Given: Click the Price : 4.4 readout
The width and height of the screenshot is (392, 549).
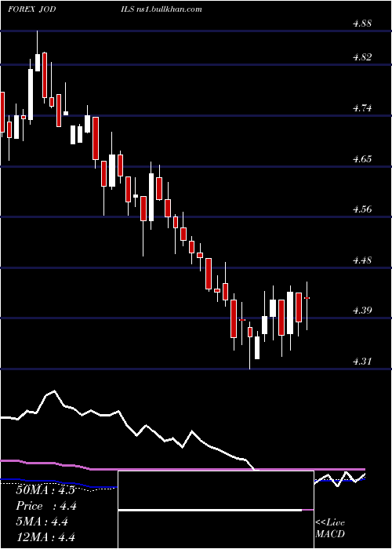Looking at the screenshot, I should pos(46,506).
